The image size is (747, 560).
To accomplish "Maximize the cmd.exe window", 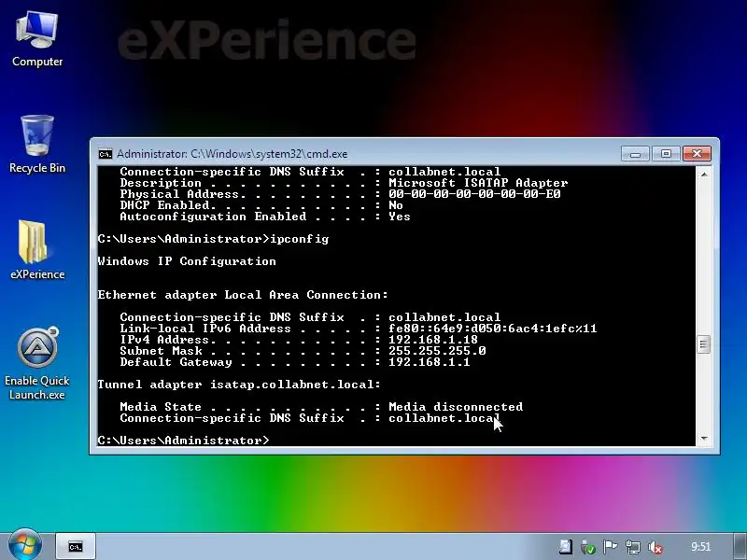I will click(666, 153).
